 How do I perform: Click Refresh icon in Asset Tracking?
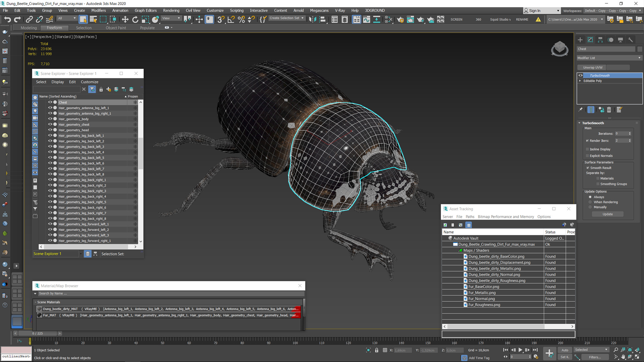[445, 225]
